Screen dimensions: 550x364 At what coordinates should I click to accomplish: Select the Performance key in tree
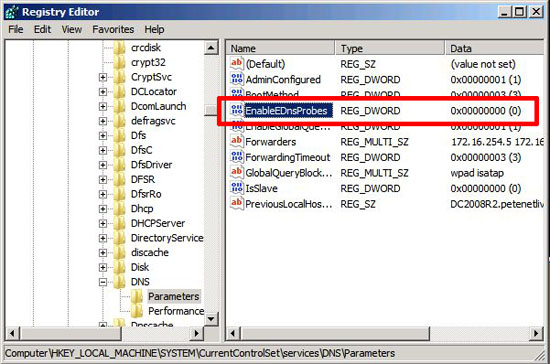coord(176,311)
